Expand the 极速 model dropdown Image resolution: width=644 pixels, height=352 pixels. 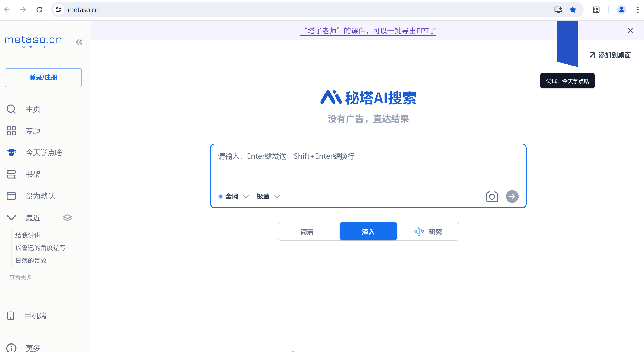click(x=277, y=196)
